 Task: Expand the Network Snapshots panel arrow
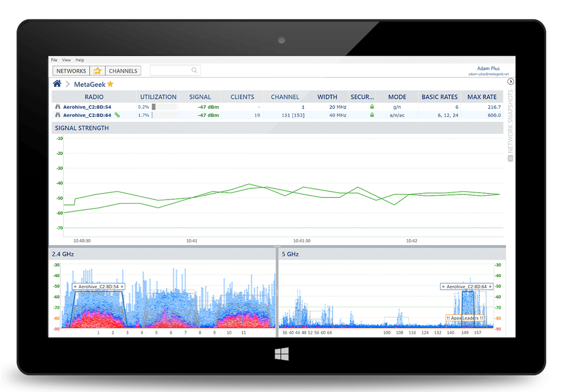[x=511, y=81]
